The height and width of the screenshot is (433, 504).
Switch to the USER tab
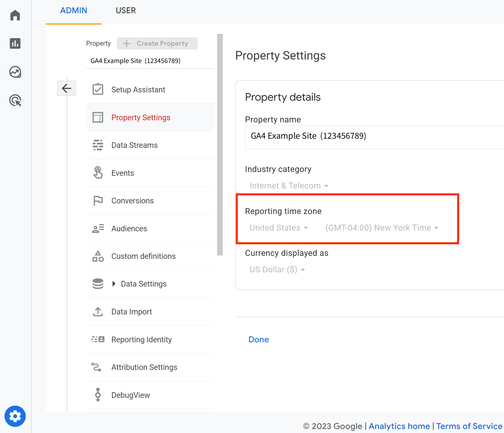pos(126,10)
